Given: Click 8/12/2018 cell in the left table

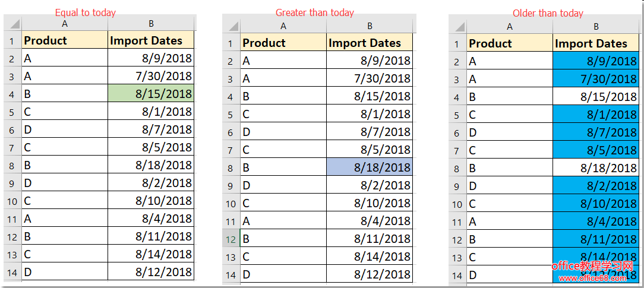Looking at the screenshot, I should [x=151, y=272].
